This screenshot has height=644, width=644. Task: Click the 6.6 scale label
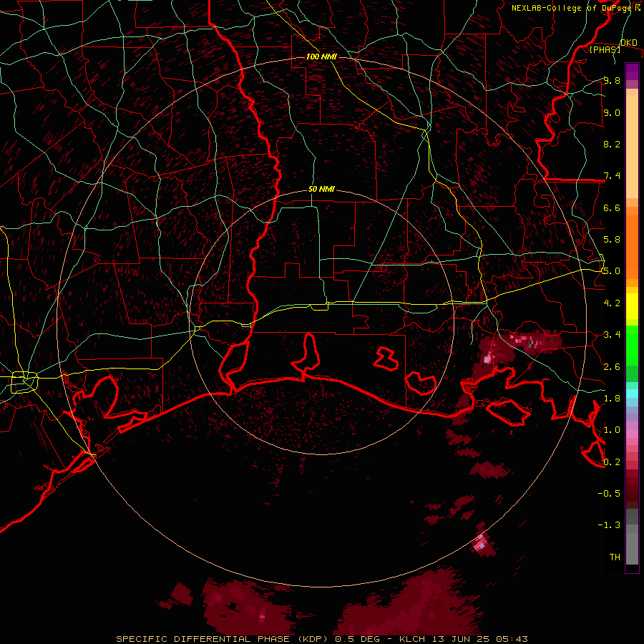click(x=612, y=208)
